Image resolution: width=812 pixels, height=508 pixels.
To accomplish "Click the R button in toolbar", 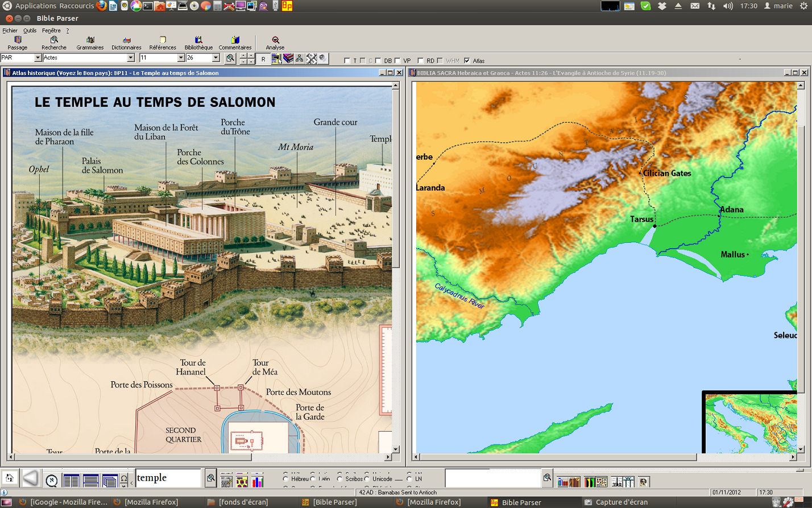I will (x=263, y=59).
